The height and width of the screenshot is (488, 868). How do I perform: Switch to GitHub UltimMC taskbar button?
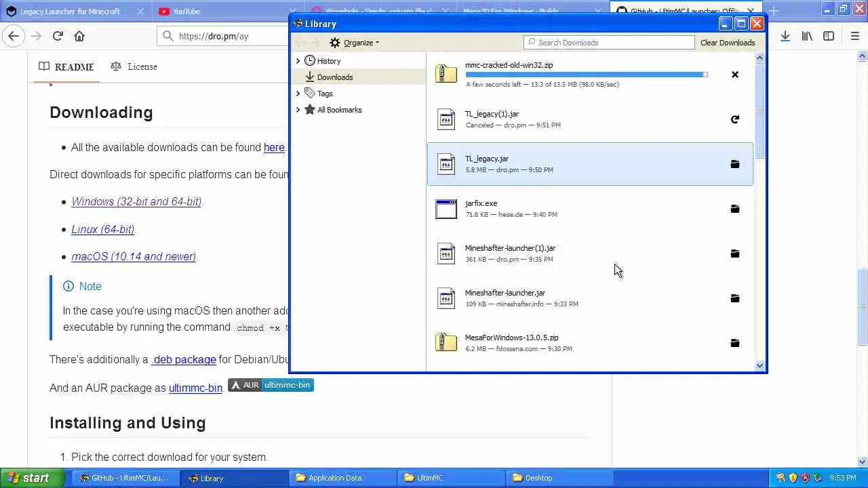[x=125, y=478]
